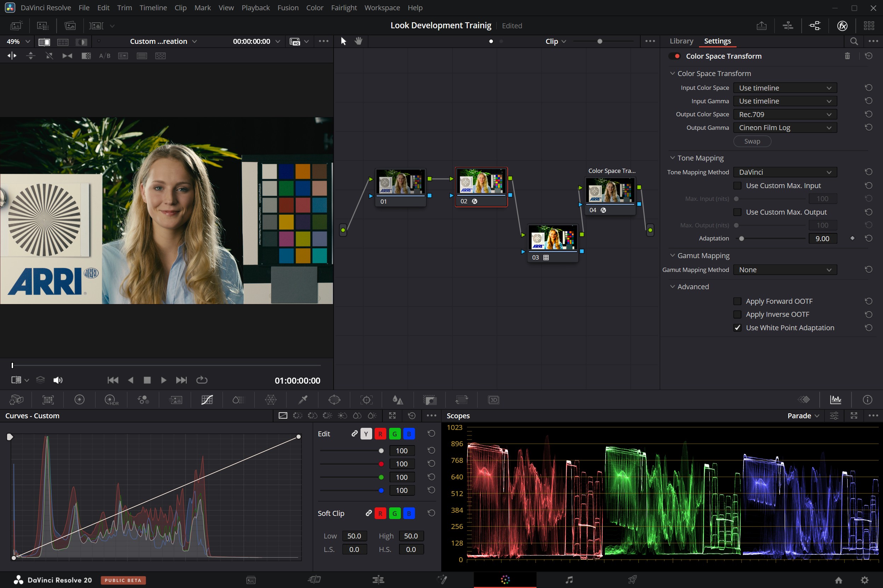Show the Scopes panel icon

click(x=836, y=400)
